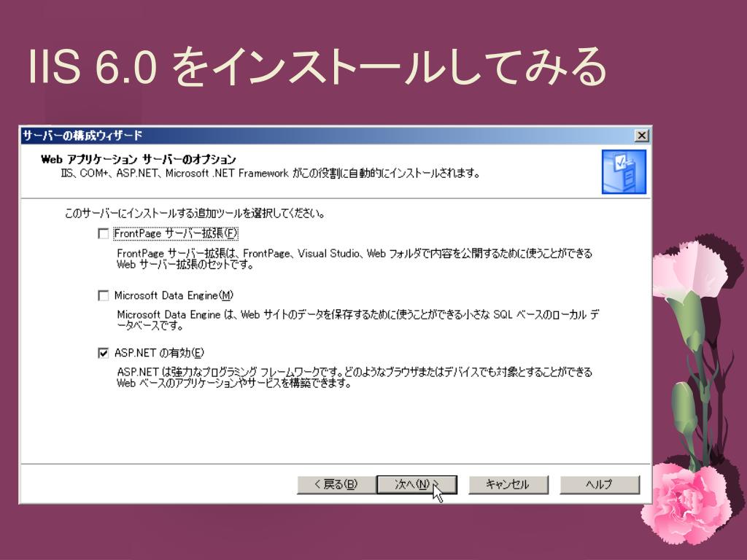The height and width of the screenshot is (560, 747).
Task: Click the subtitle about IIS、COM+、ASP.NET installation
Action: [270, 174]
